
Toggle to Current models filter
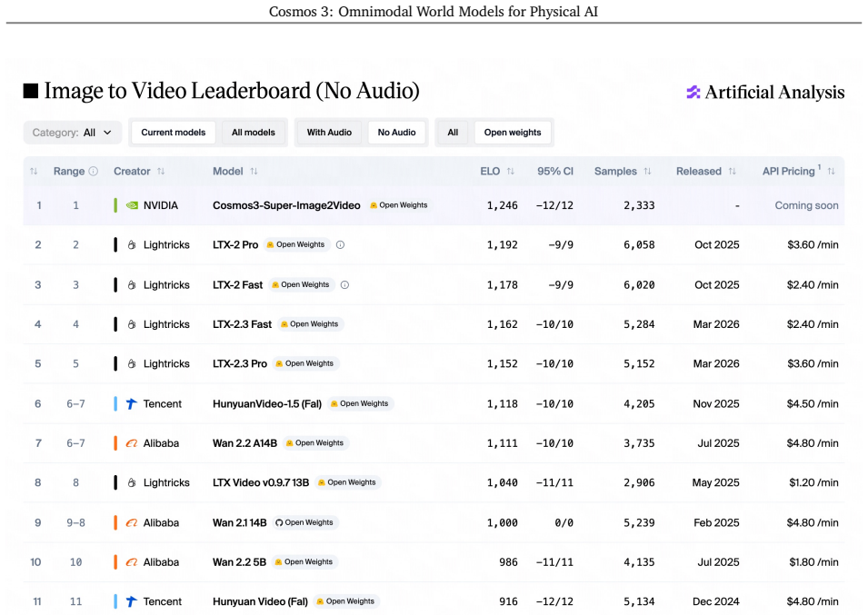click(174, 133)
